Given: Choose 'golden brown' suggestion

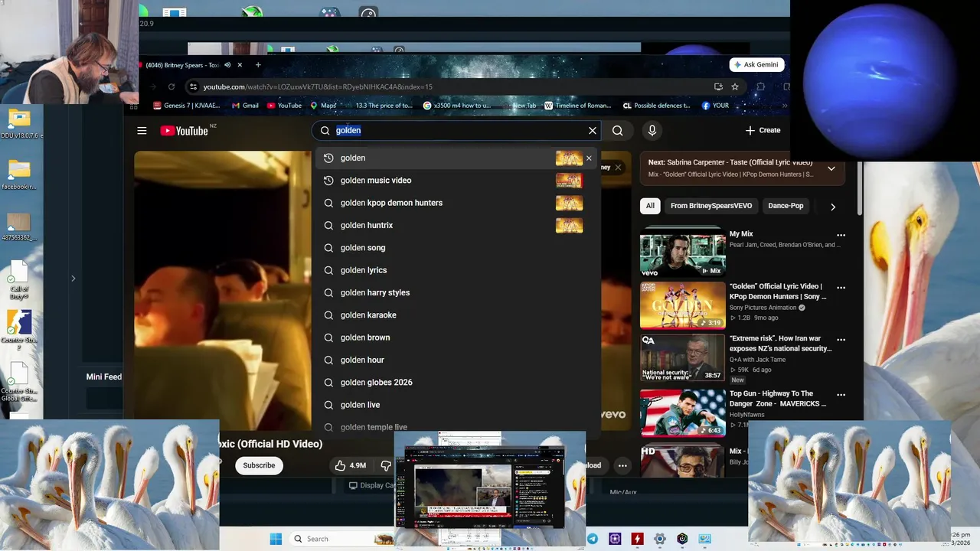Looking at the screenshot, I should (456, 337).
